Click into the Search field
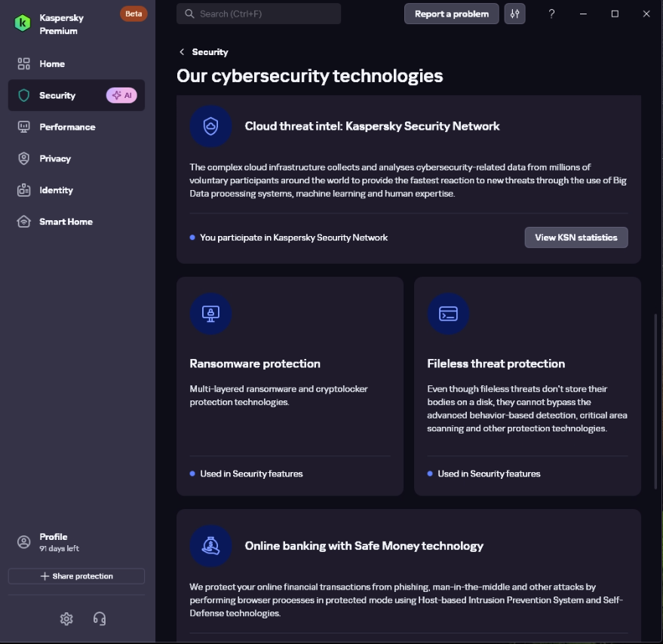Screen dimensions: 663x644 [x=259, y=14]
